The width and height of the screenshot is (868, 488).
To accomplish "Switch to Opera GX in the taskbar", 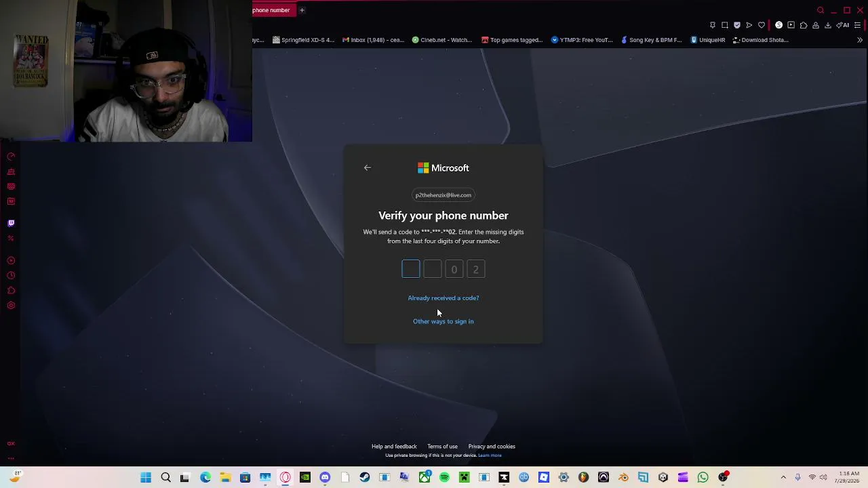I will tap(285, 478).
